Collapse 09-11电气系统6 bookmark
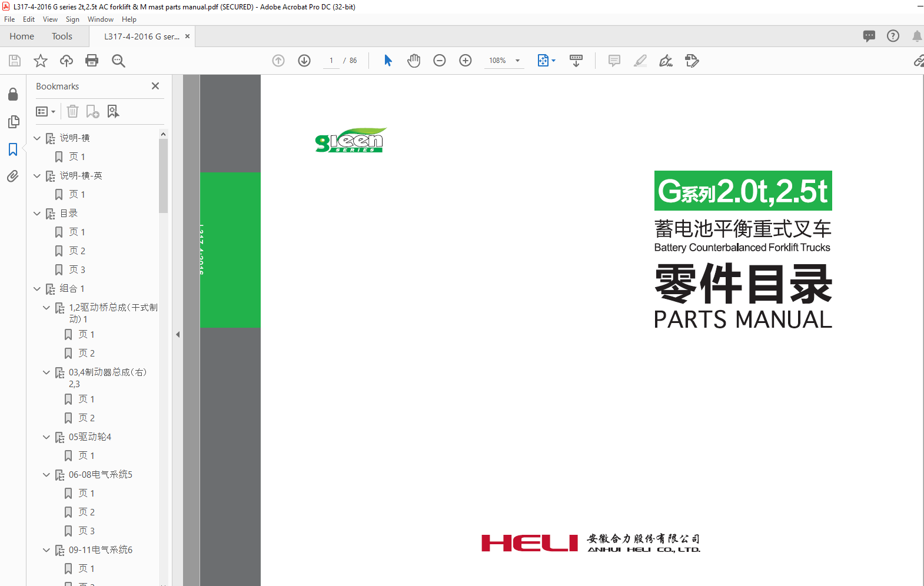This screenshot has height=586, width=924. 46,550
